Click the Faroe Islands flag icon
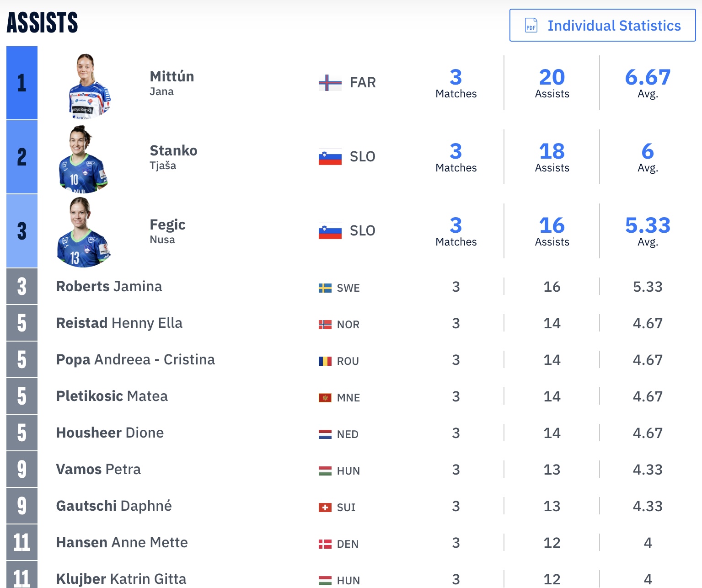The height and width of the screenshot is (588, 702). (330, 83)
